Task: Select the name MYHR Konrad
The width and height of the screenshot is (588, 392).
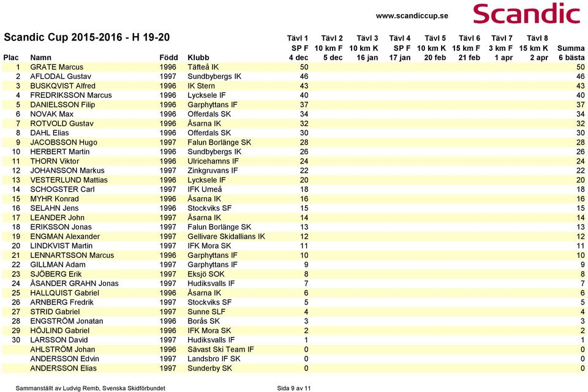Action: pyautogui.click(x=55, y=199)
